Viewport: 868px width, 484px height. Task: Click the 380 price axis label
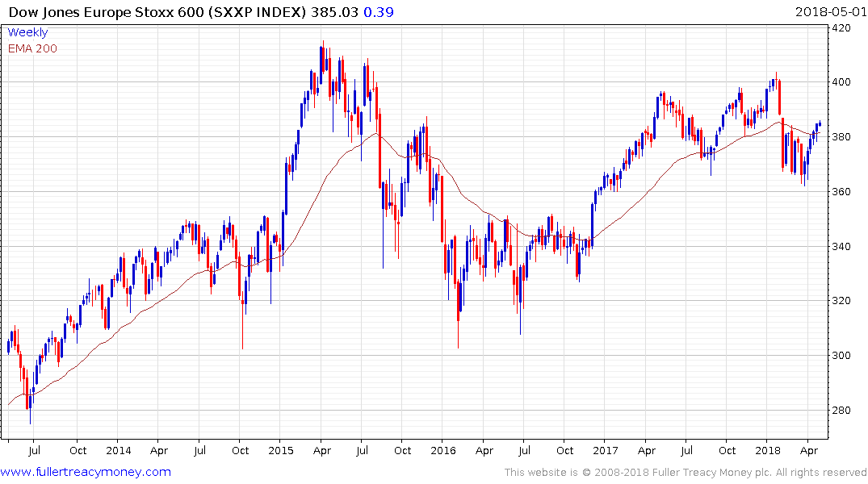(x=841, y=137)
